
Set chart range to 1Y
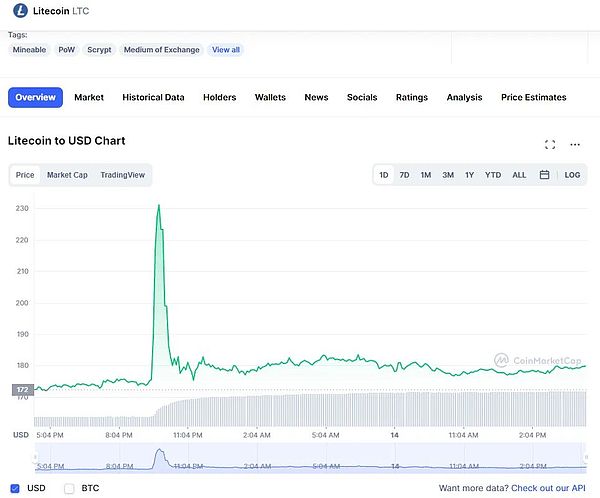(470, 175)
